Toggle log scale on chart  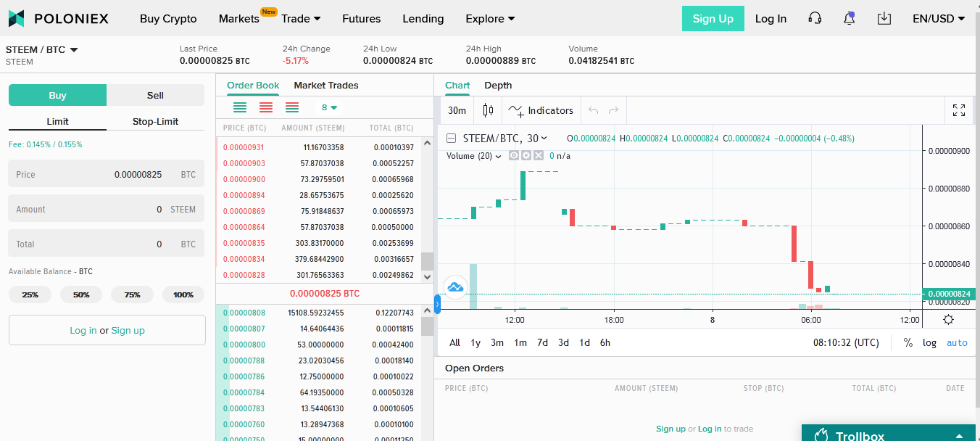coord(929,342)
